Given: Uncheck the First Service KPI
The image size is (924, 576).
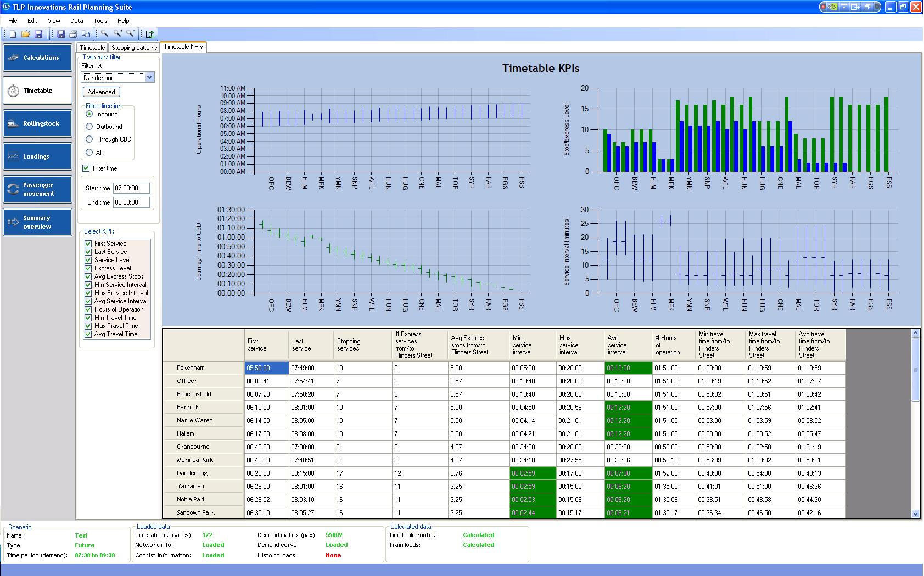Looking at the screenshot, I should [88, 244].
